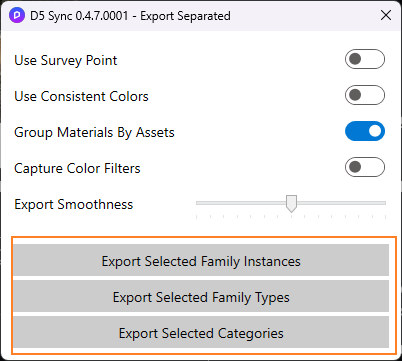Click the Export Smoothness label
Viewport: 402px width, 361px height.
[x=74, y=204]
